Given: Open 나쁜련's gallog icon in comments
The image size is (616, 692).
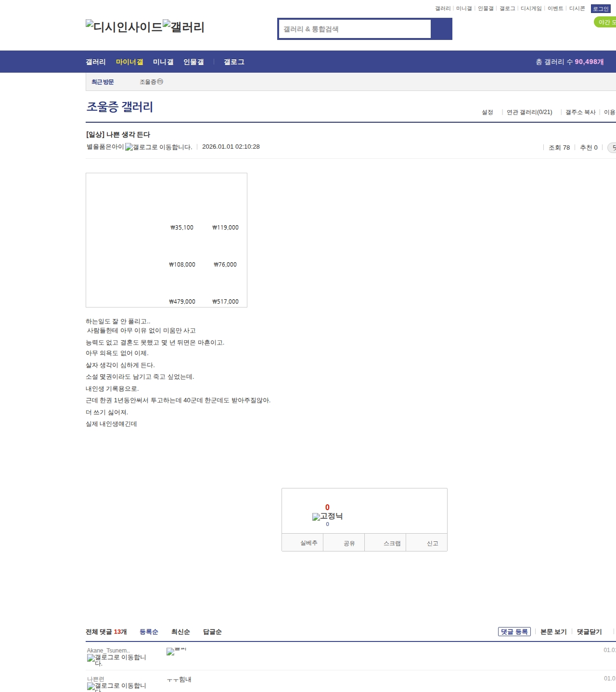Looking at the screenshot, I should pyautogui.click(x=116, y=687).
